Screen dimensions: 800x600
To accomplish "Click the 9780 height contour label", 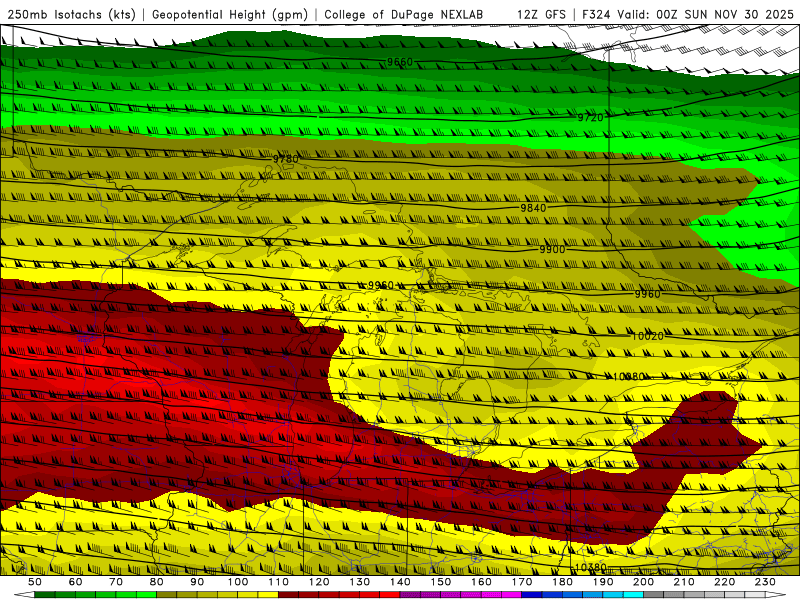I will pyautogui.click(x=285, y=159).
